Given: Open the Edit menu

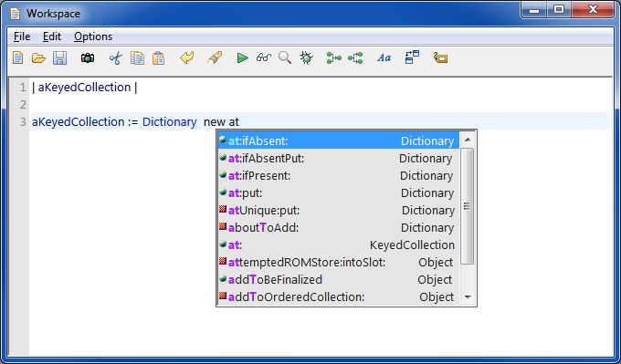Looking at the screenshot, I should [x=52, y=36].
